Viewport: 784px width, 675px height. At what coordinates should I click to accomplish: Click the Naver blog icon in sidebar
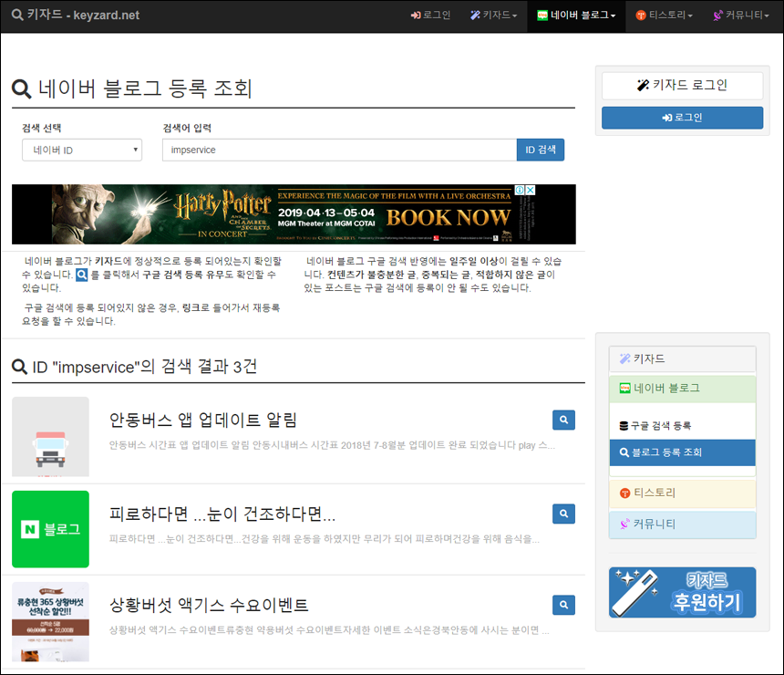(625, 389)
